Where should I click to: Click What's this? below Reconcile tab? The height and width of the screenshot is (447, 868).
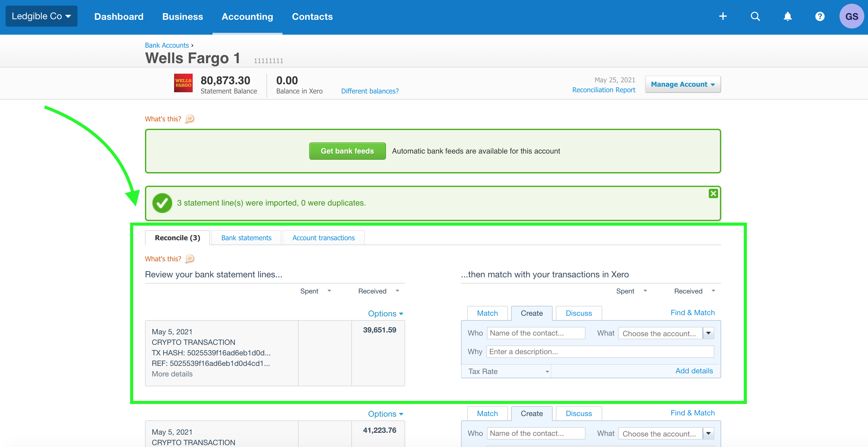point(163,258)
